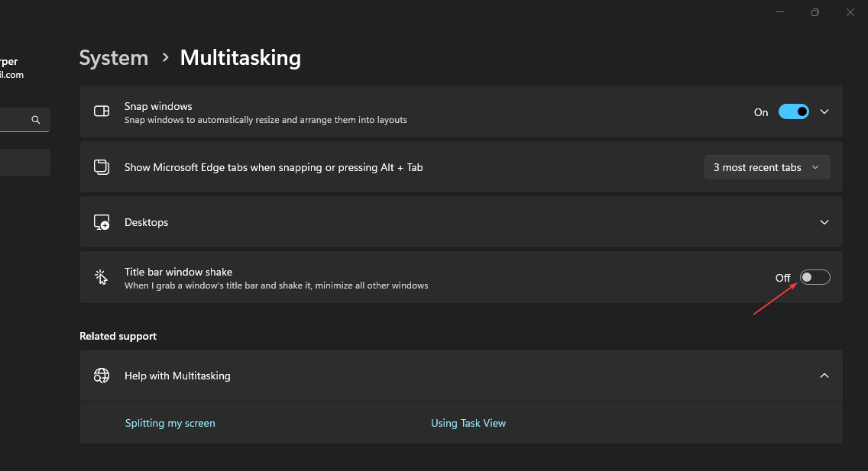Open the Using Task View link
The height and width of the screenshot is (471, 868).
pos(468,423)
